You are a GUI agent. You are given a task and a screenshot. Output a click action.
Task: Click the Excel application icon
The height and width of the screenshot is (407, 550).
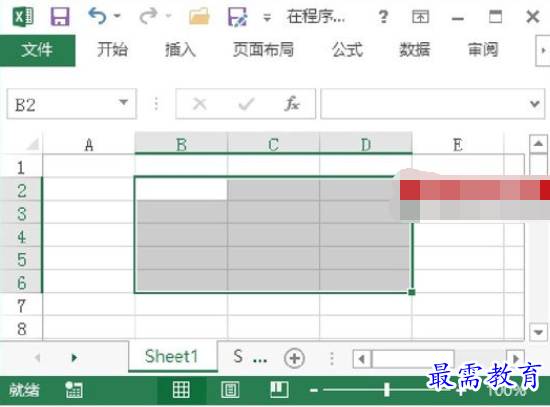point(23,16)
